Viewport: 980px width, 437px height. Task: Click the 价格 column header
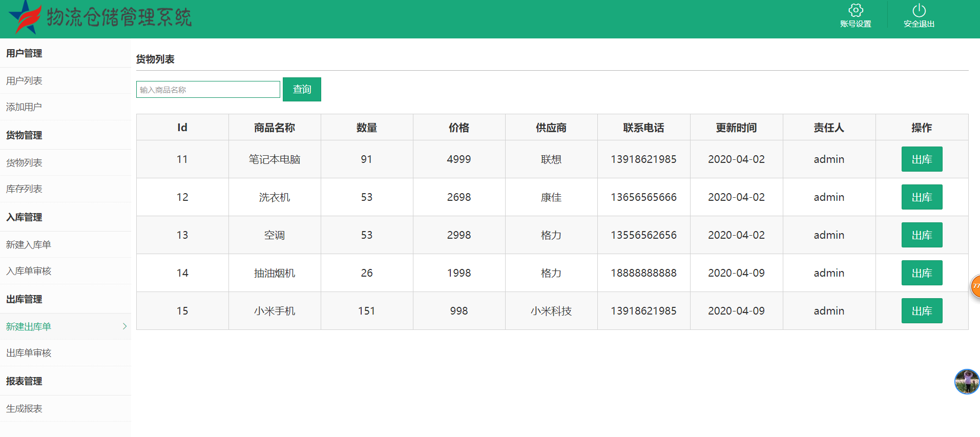pos(459,128)
